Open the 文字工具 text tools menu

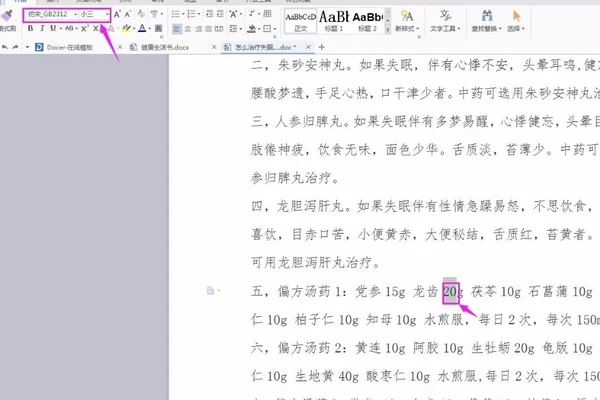coord(445,21)
